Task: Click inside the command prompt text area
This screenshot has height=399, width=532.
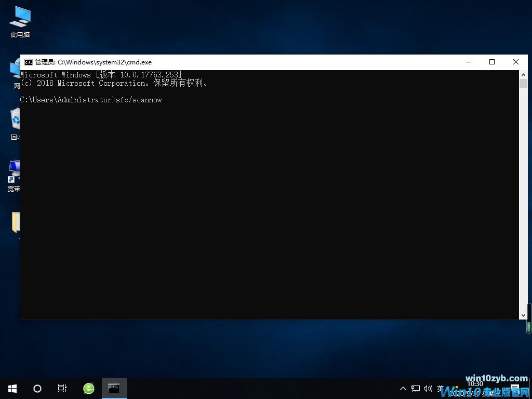Action: [x=260, y=208]
